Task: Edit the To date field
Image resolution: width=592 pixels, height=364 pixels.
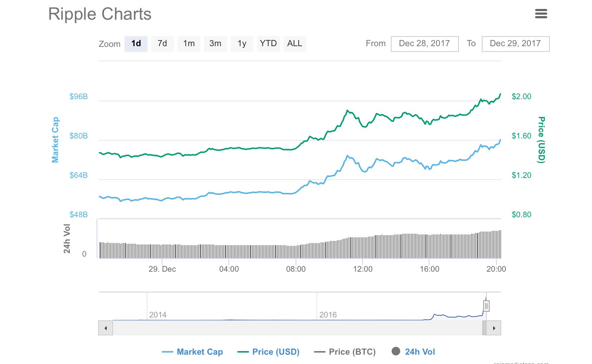Action: pos(515,44)
